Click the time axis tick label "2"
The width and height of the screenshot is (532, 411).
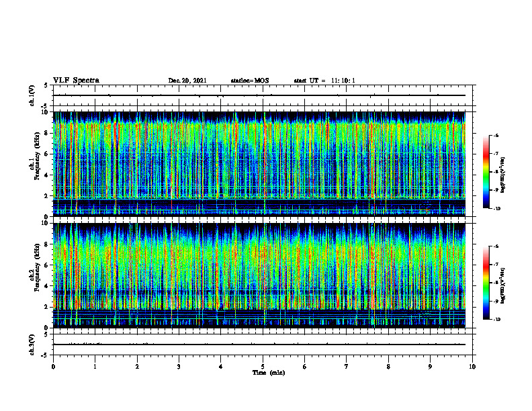point(137,367)
